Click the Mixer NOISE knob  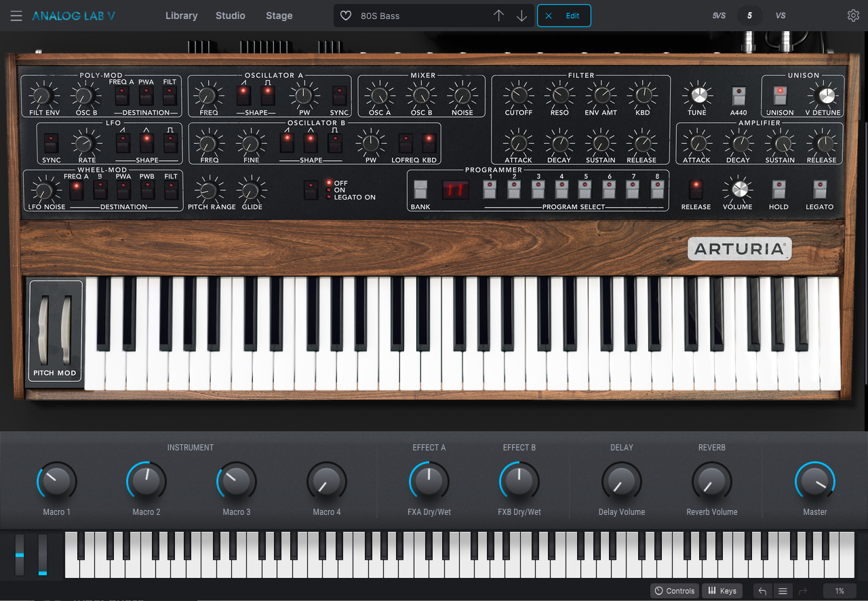(x=462, y=96)
